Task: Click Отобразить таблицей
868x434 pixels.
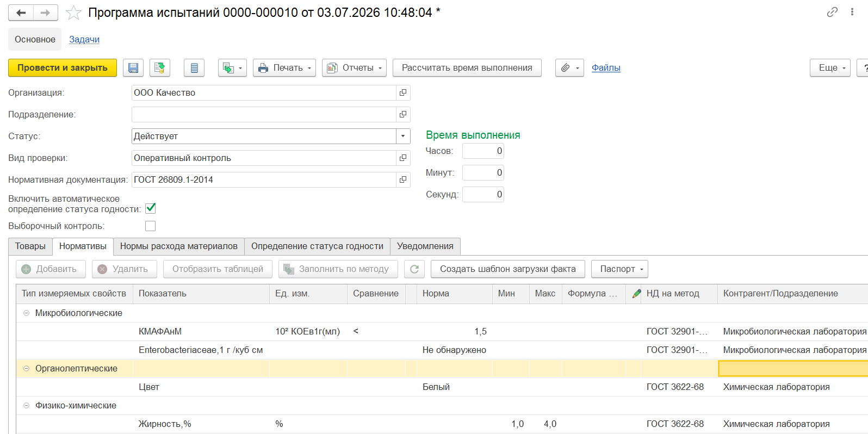Action: [x=218, y=269]
